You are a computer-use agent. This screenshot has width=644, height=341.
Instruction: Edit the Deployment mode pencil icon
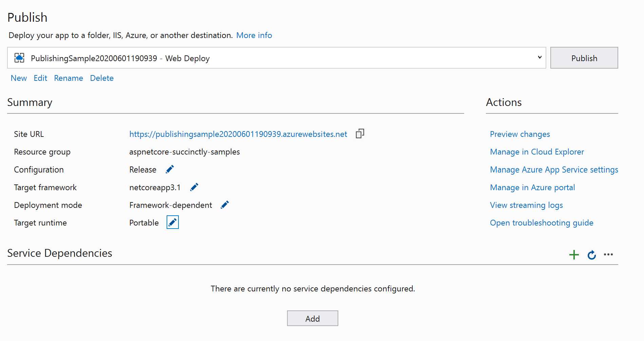(x=224, y=204)
